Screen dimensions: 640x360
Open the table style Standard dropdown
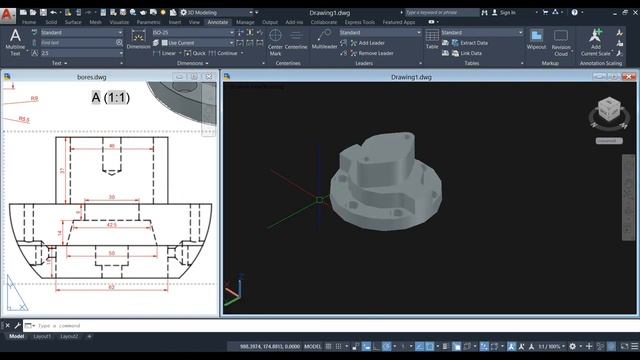click(482, 32)
